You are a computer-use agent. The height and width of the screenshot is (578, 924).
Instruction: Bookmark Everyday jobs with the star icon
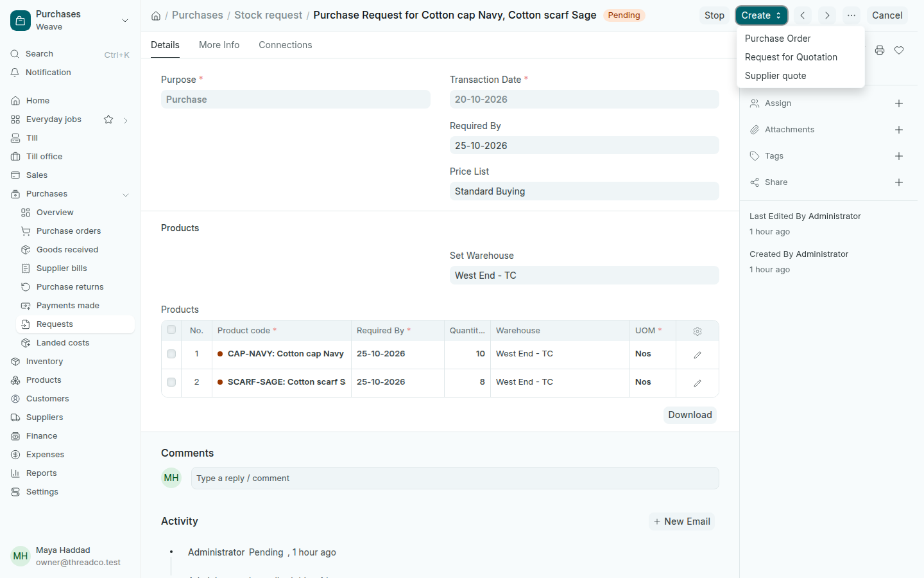pyautogui.click(x=108, y=119)
